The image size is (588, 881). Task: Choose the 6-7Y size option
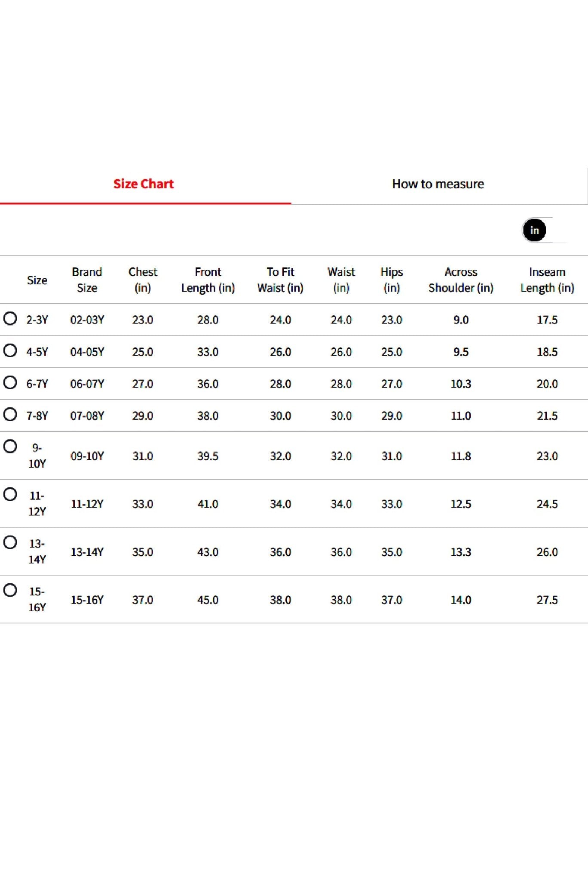[10, 382]
